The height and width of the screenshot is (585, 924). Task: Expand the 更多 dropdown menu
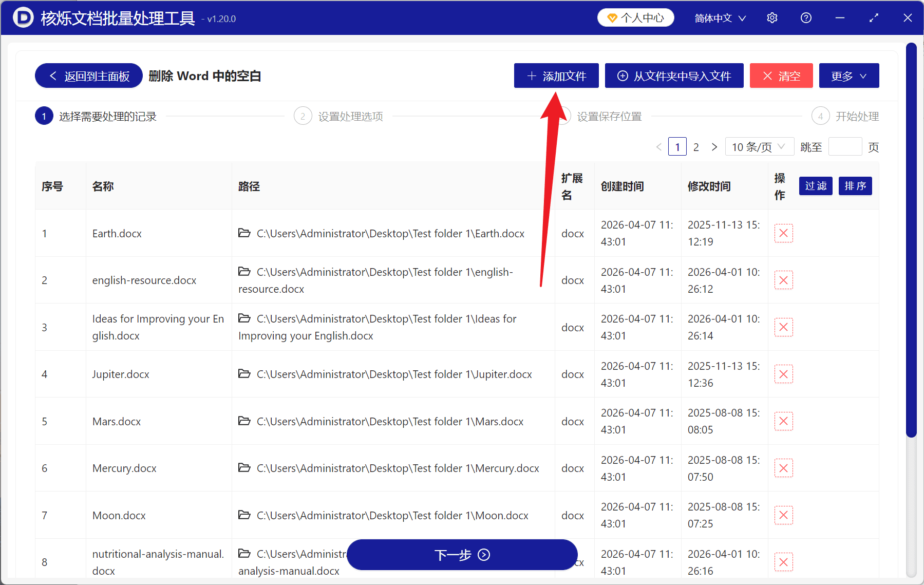point(848,76)
